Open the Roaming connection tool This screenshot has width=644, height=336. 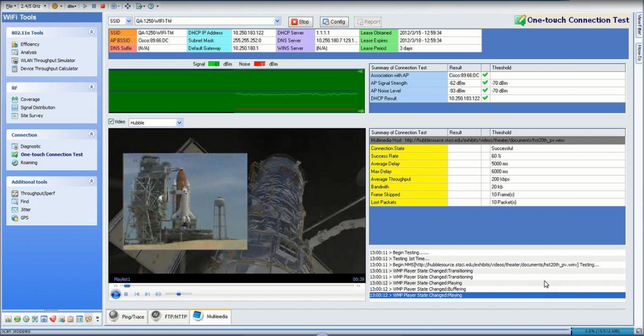[x=29, y=163]
